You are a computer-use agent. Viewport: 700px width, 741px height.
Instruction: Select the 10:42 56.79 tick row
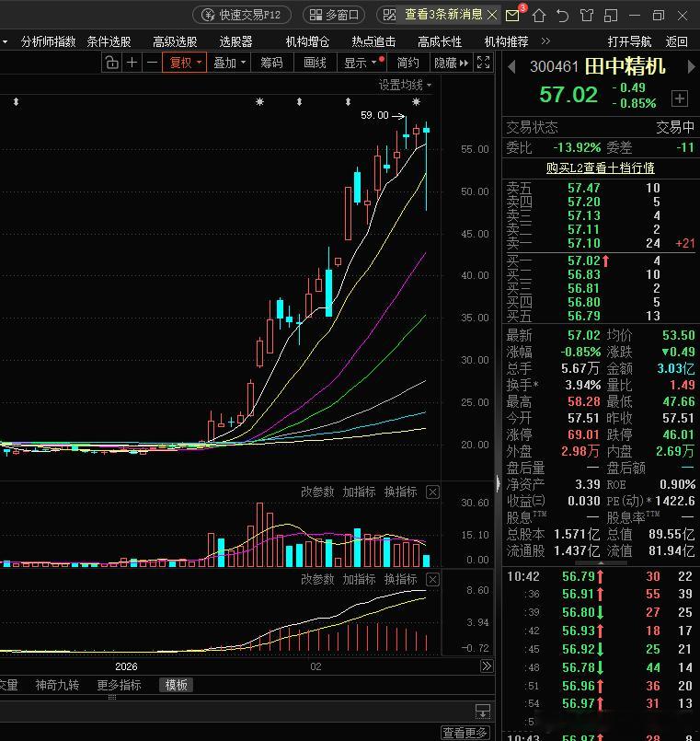600,576
